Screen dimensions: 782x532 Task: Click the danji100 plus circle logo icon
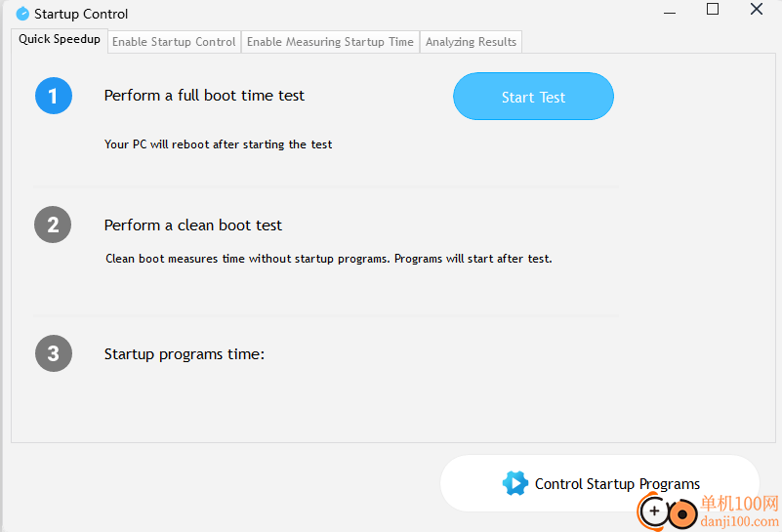pyautogui.click(x=654, y=511)
